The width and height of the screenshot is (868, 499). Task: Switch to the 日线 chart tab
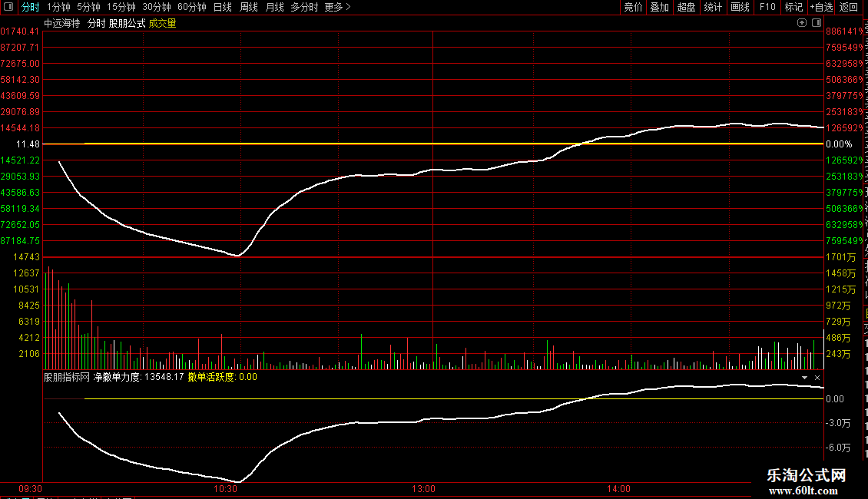click(223, 7)
